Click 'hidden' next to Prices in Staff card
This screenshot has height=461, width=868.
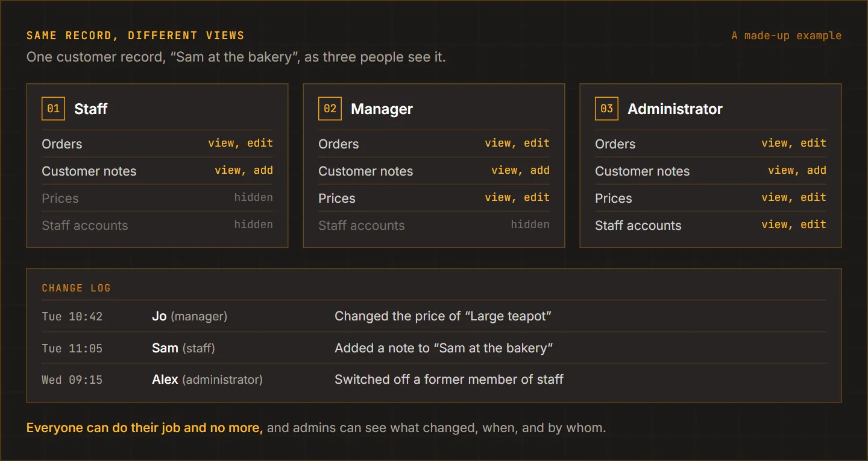tap(253, 197)
